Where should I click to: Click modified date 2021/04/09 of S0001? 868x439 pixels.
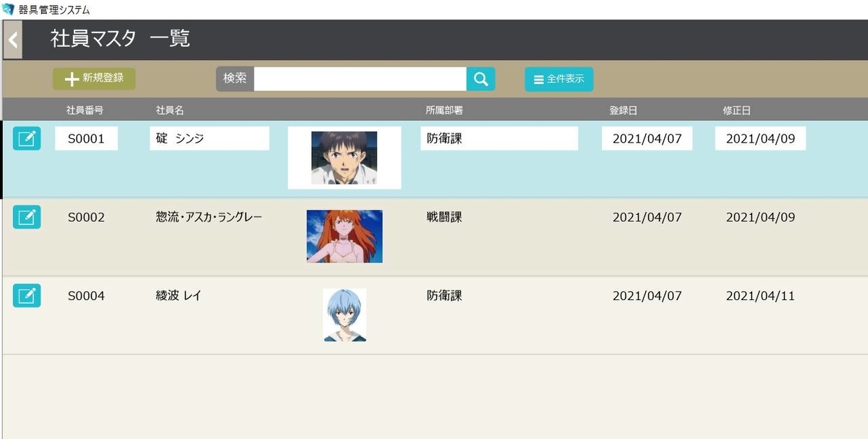point(760,139)
